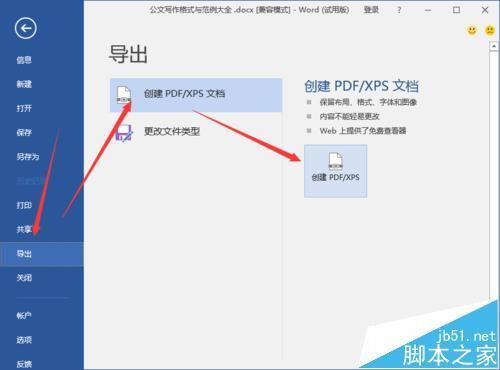
Task: Click the 登录 (Sign in) link
Action: 371,10
